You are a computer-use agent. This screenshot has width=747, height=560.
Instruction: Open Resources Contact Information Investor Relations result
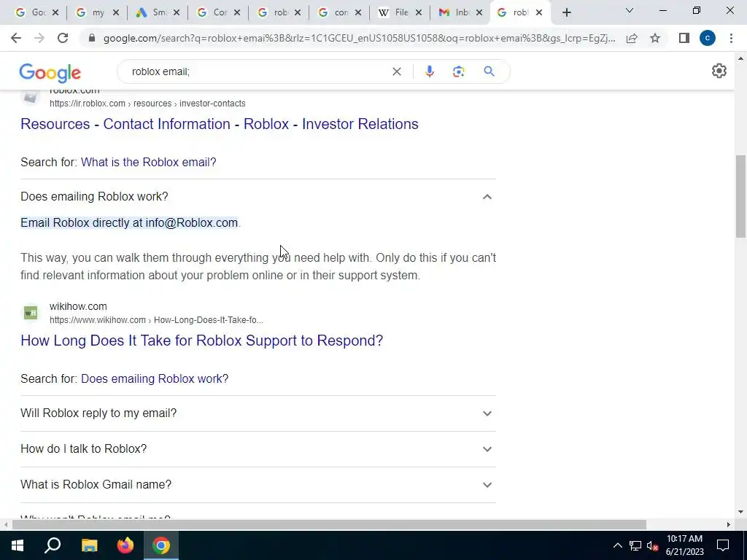pos(220,124)
